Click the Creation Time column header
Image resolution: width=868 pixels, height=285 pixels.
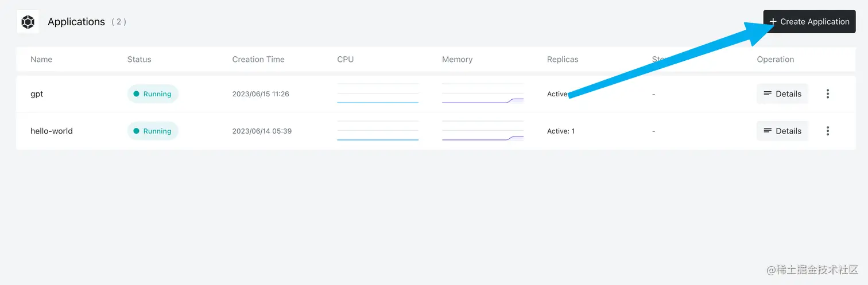click(258, 59)
